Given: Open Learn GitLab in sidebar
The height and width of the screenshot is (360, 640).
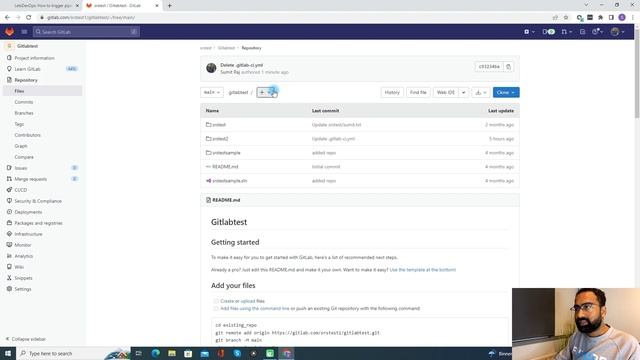Looking at the screenshot, I should 27,69.
